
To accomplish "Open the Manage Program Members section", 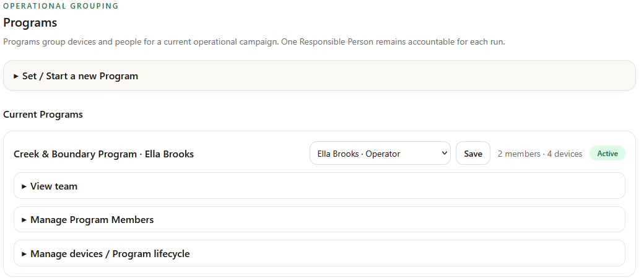I will 319,219.
